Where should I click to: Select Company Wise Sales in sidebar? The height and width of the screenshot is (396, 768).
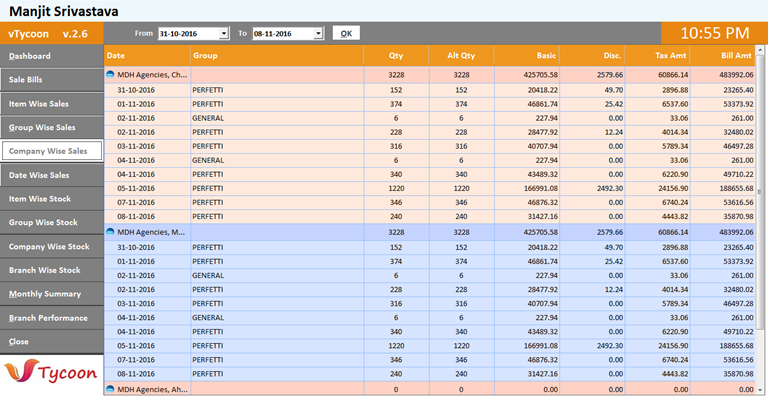[x=52, y=151]
